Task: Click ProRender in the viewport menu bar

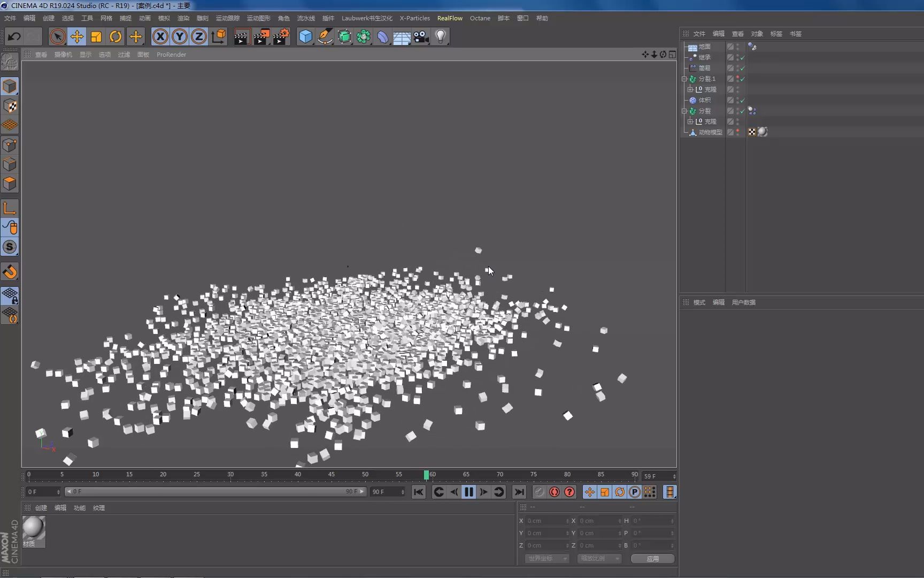Action: click(x=171, y=54)
